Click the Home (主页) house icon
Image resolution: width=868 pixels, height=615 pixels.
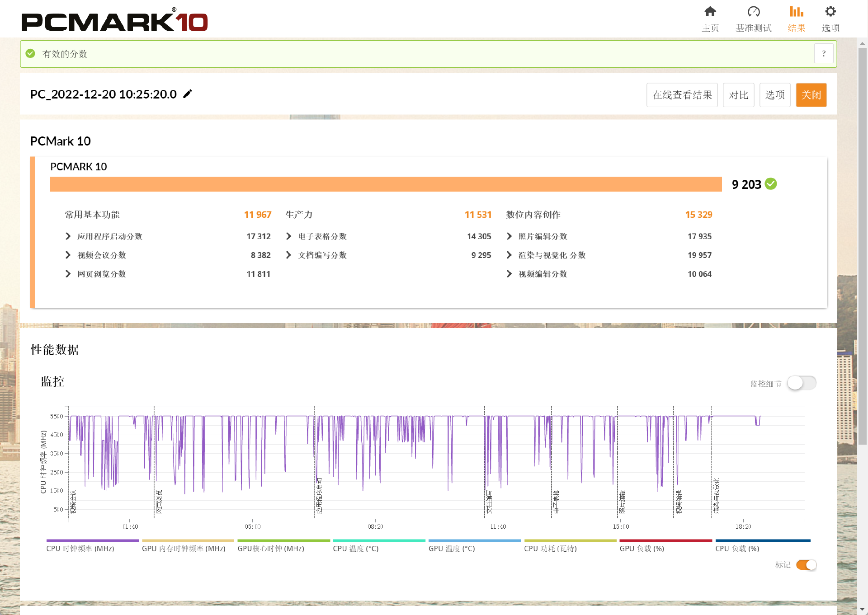tap(710, 12)
